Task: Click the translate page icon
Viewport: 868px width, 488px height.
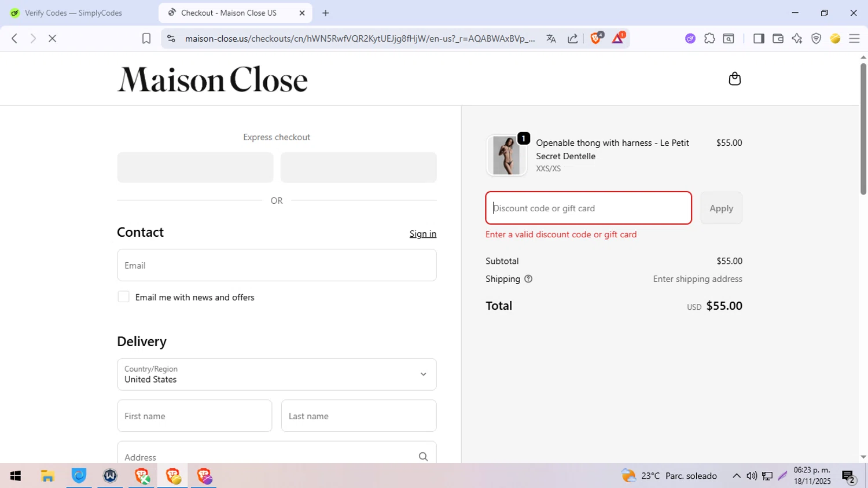Action: pos(551,38)
